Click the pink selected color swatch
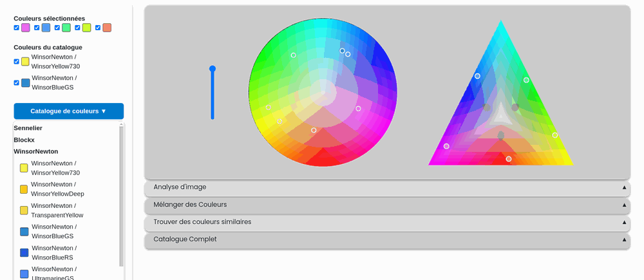Viewport: 644px width, 280px height. (x=26, y=28)
